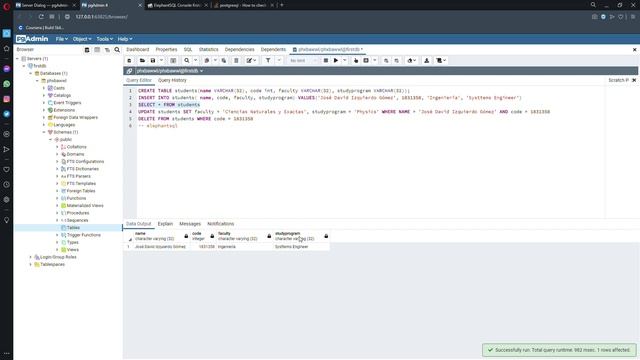Click the studyprogram column header
The height and width of the screenshot is (360, 640).
coord(300,236)
